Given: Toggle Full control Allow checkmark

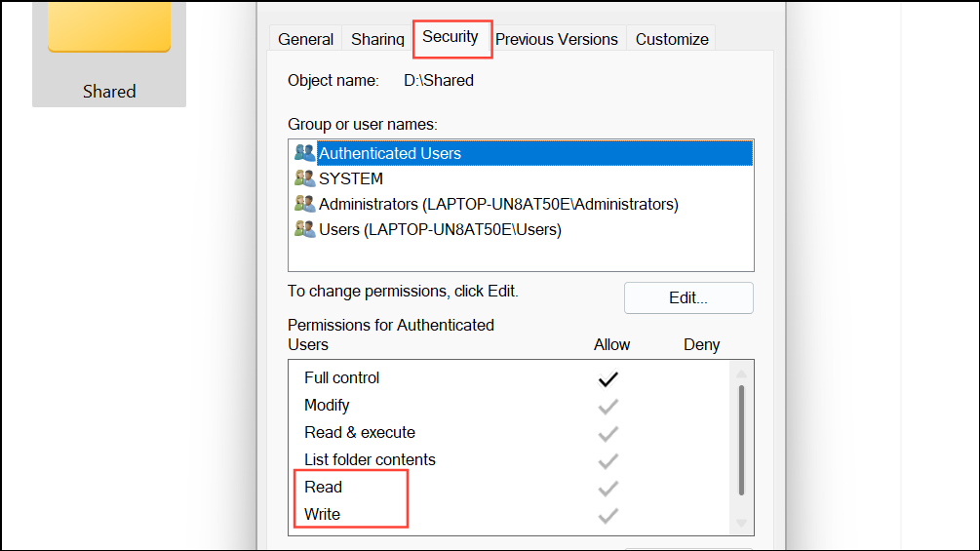Looking at the screenshot, I should point(608,378).
